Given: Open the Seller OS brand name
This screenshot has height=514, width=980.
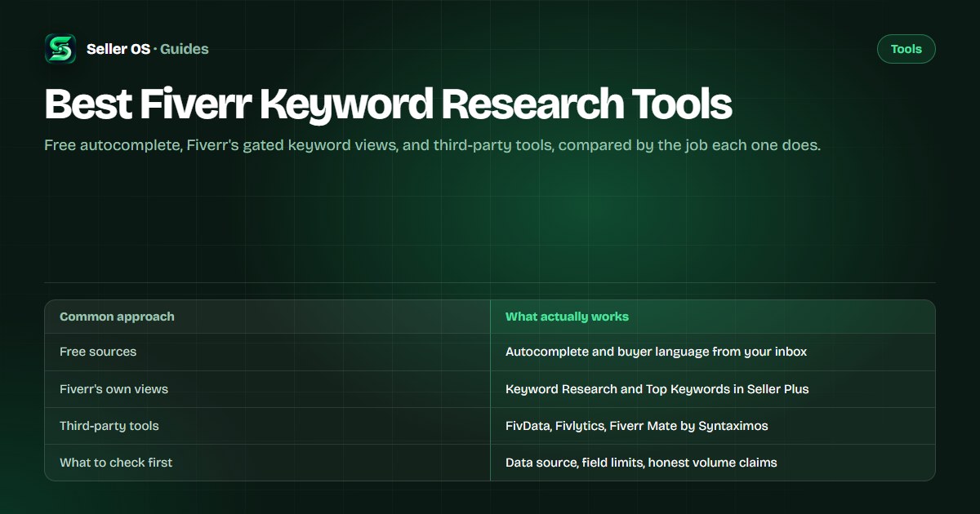Looking at the screenshot, I should click(x=118, y=49).
